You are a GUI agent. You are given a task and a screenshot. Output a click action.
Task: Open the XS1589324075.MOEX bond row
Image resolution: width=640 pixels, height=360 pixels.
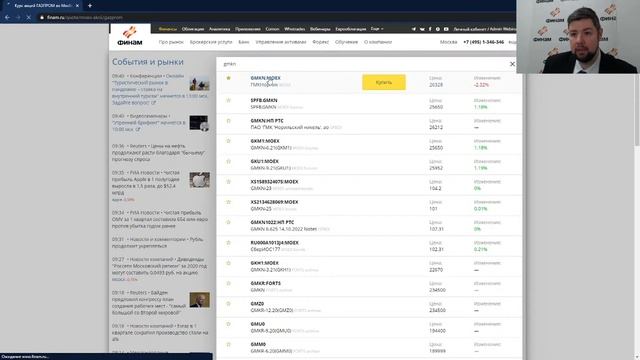point(369,185)
